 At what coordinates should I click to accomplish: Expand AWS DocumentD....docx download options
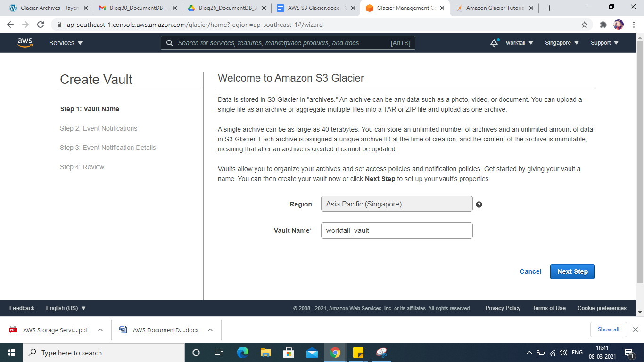click(x=210, y=330)
